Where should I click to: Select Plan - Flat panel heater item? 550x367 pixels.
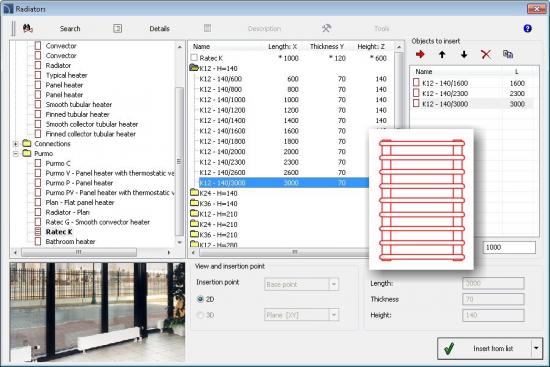tap(80, 202)
